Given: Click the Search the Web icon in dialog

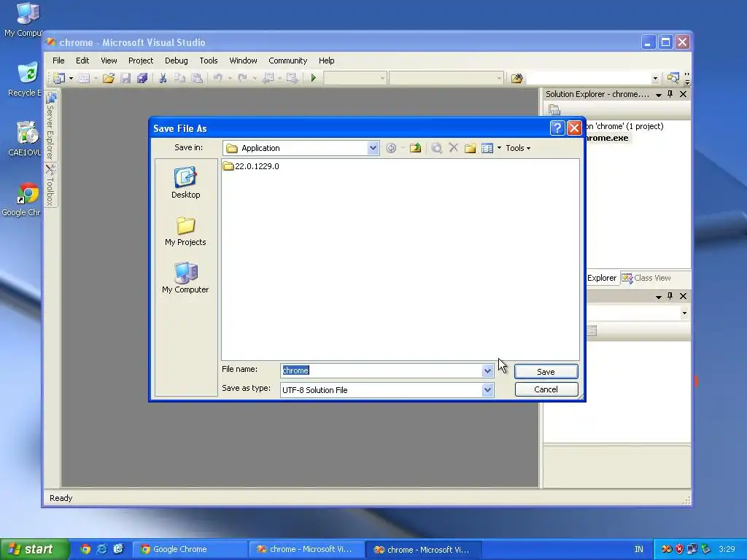Looking at the screenshot, I should (436, 148).
